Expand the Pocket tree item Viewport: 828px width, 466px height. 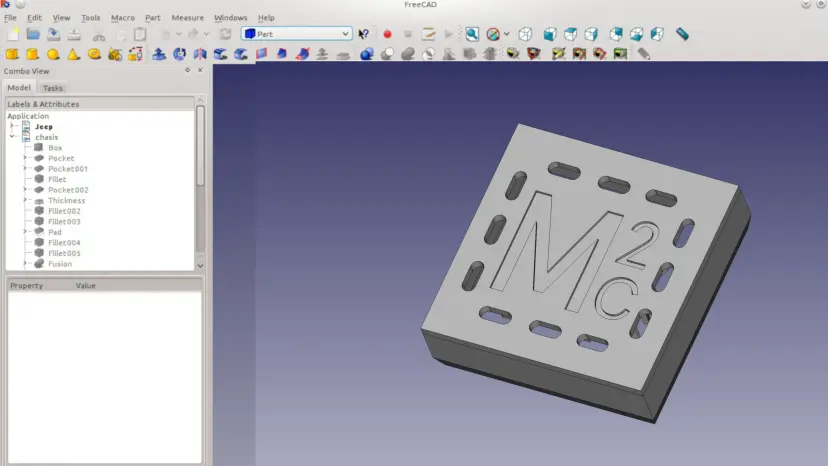(24, 157)
